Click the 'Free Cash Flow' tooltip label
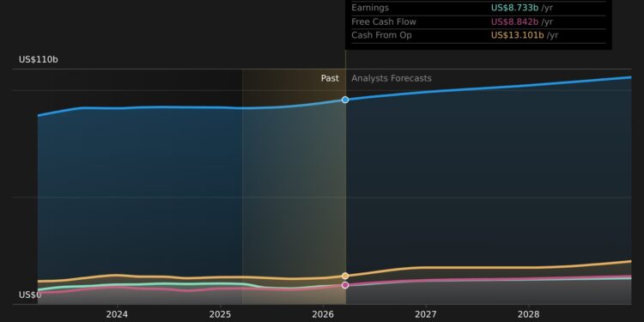 [384, 21]
